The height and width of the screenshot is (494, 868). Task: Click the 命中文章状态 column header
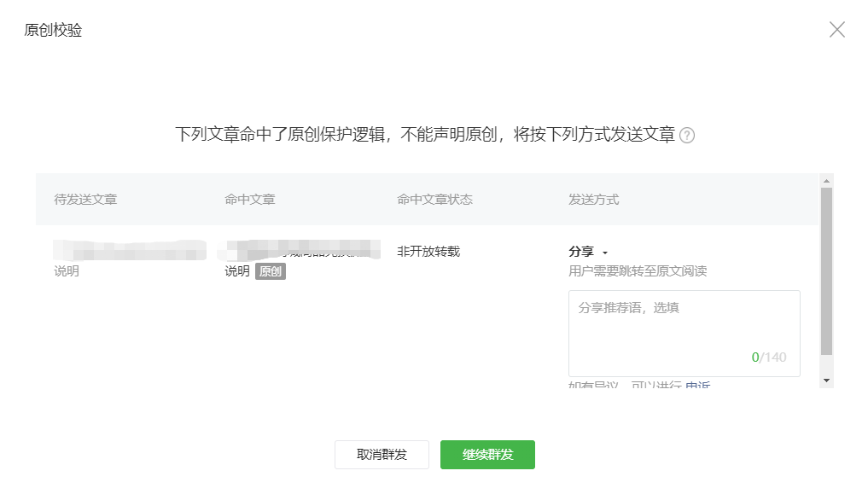click(x=434, y=200)
